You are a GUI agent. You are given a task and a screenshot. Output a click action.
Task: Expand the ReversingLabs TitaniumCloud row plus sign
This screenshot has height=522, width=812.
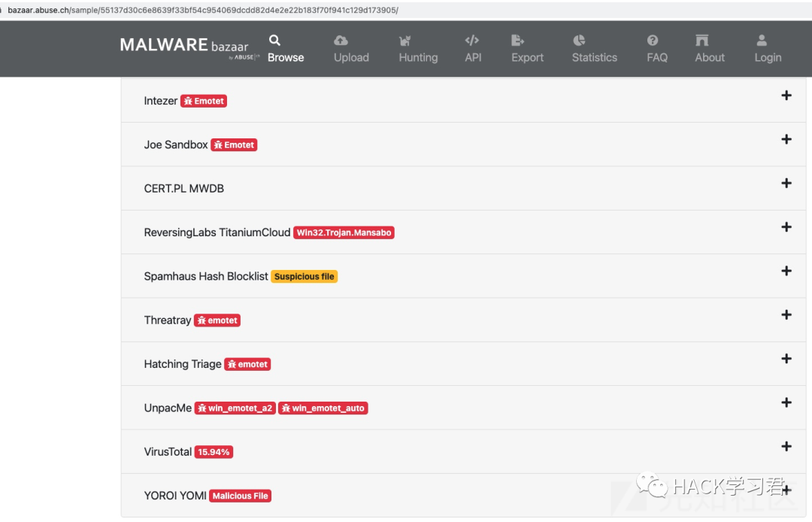(786, 227)
